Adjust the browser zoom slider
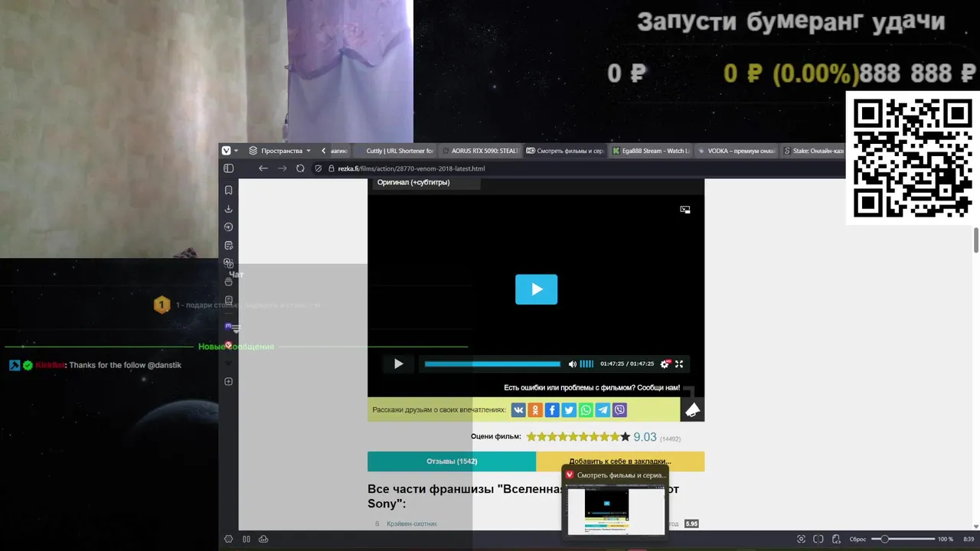The image size is (980, 551). click(903, 539)
